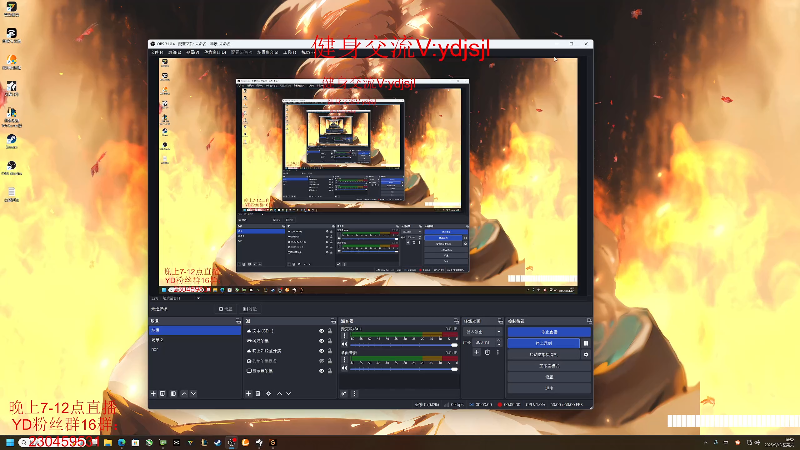The height and width of the screenshot is (450, 800).
Task: Toggle visibility of the second source
Action: coord(321,341)
